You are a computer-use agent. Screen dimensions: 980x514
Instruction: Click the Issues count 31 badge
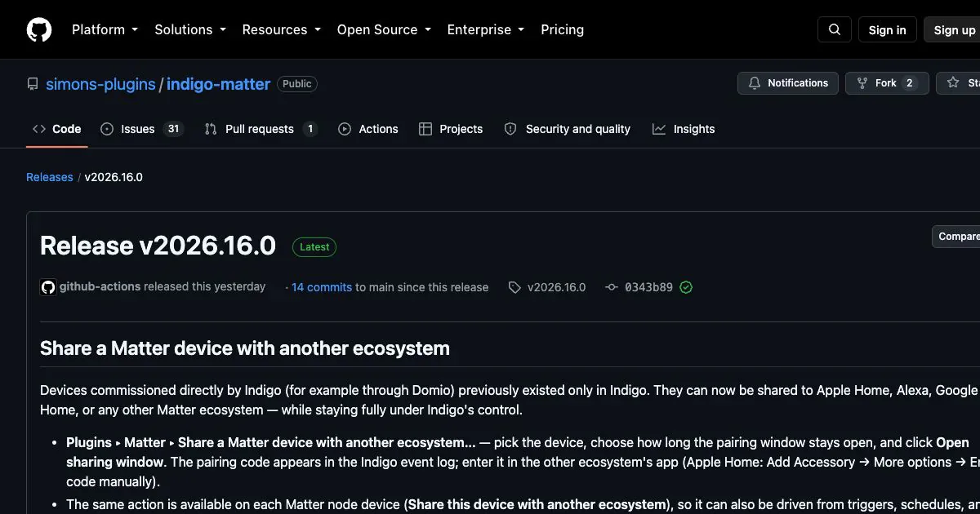(x=173, y=129)
